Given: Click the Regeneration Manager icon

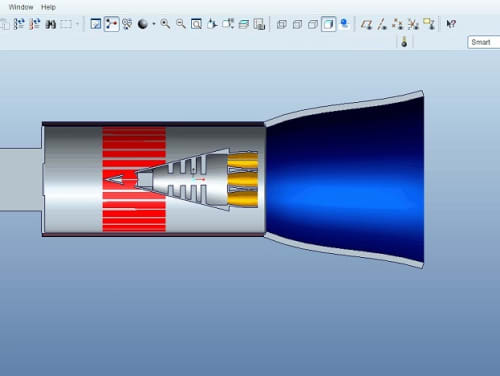Looking at the screenshot, I should click(35, 24).
